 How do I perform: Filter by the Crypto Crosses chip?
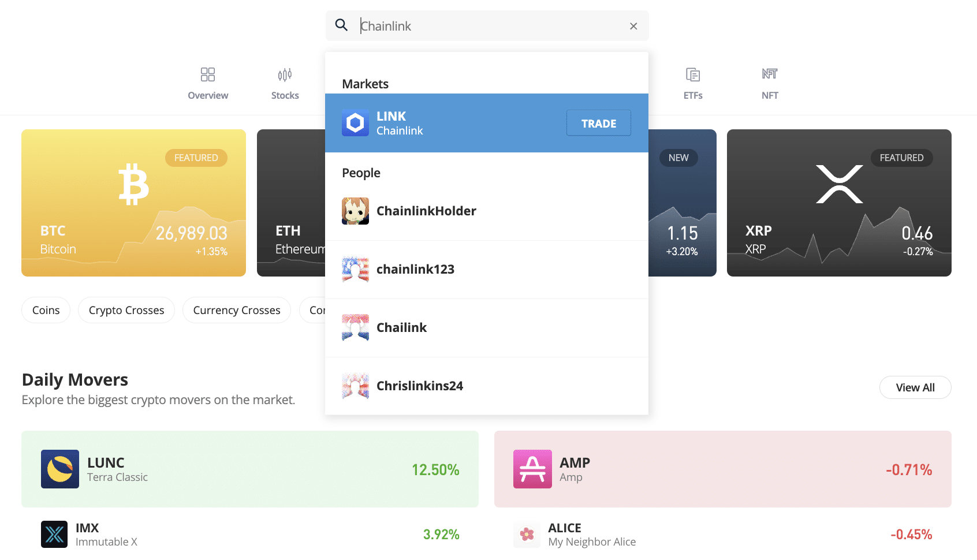(x=126, y=310)
